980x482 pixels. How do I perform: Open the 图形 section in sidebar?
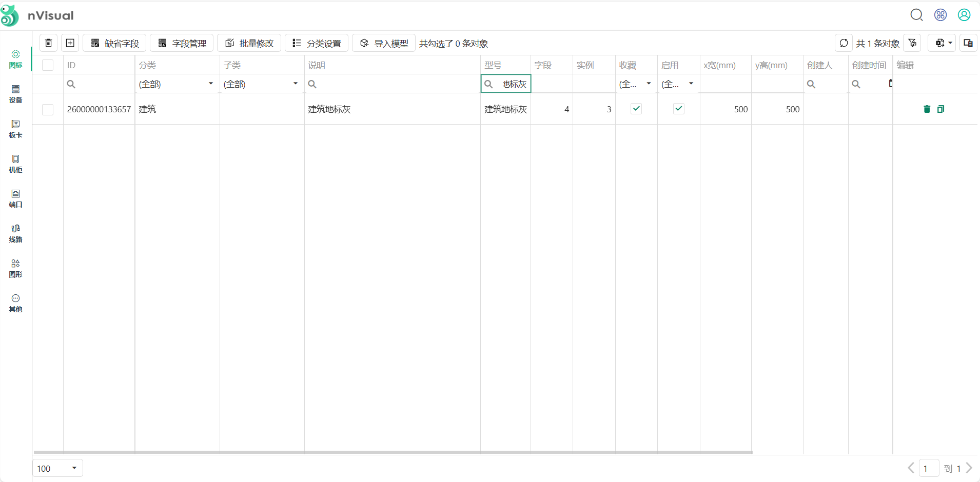point(16,269)
